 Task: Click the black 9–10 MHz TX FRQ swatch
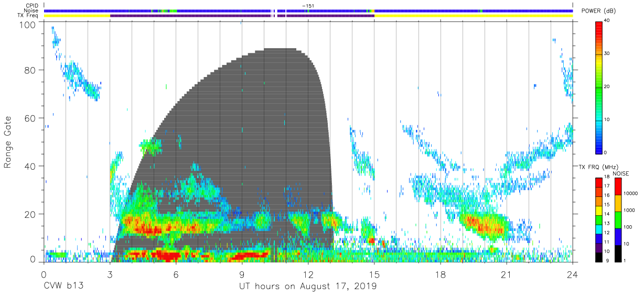pos(598,256)
